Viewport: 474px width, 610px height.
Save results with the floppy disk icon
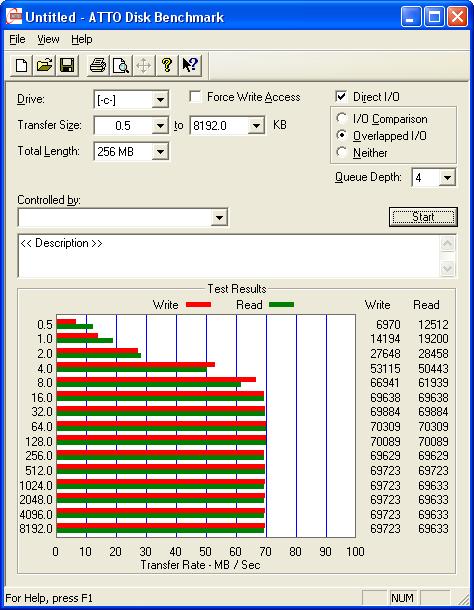point(67,65)
